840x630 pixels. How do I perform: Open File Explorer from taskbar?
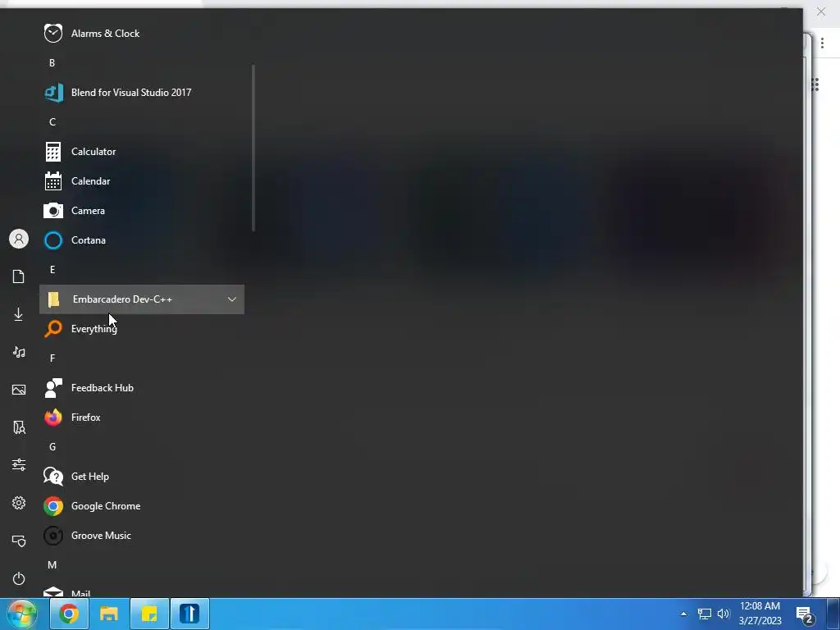pos(109,614)
